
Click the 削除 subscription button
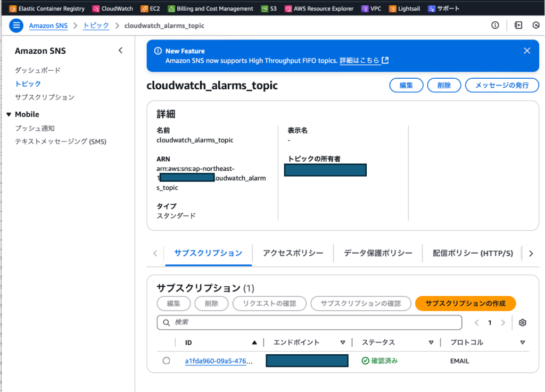point(211,304)
